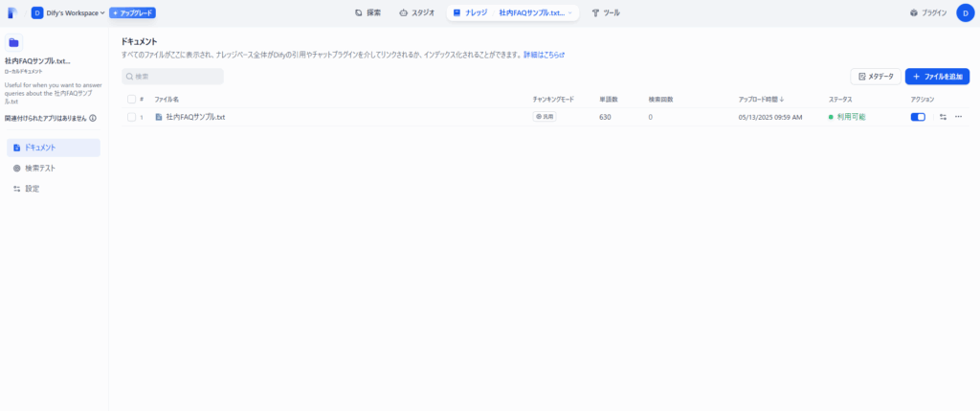
Task: Click the ファイル名 column header
Action: [167, 99]
